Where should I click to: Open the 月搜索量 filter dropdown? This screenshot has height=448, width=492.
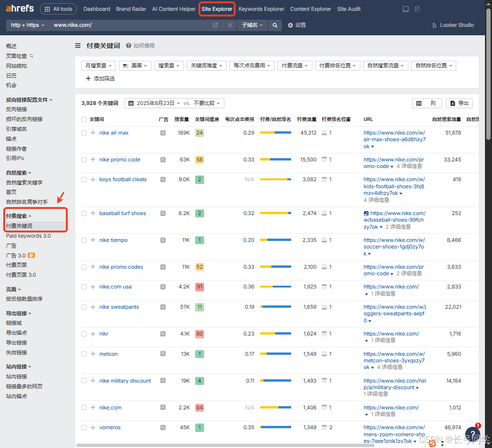click(98, 65)
